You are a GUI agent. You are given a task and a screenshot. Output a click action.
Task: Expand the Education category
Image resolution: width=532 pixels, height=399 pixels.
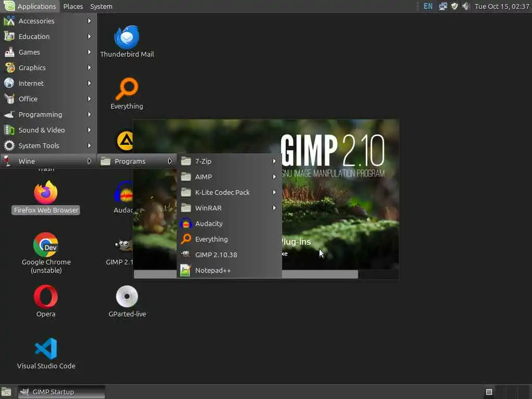48,37
